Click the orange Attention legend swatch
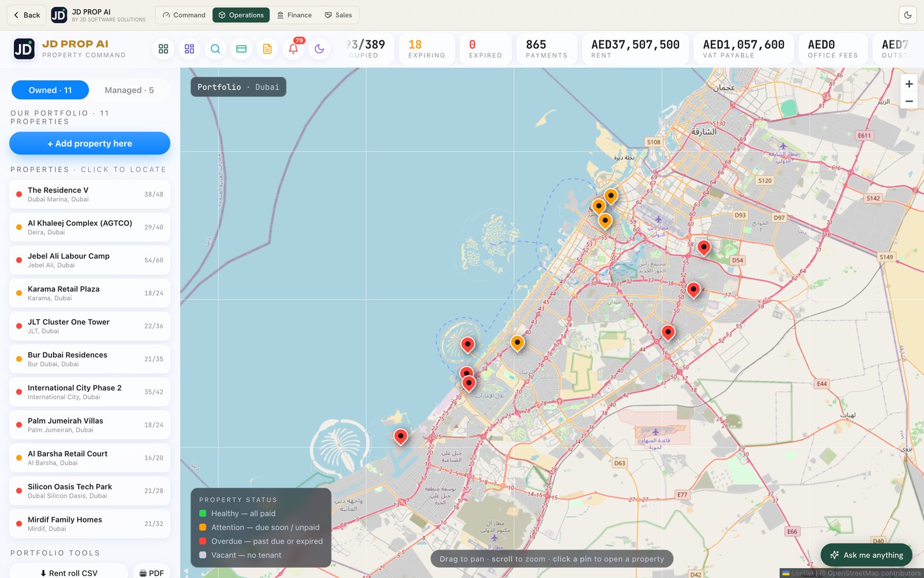Screen dimensions: 924x578 (203, 527)
